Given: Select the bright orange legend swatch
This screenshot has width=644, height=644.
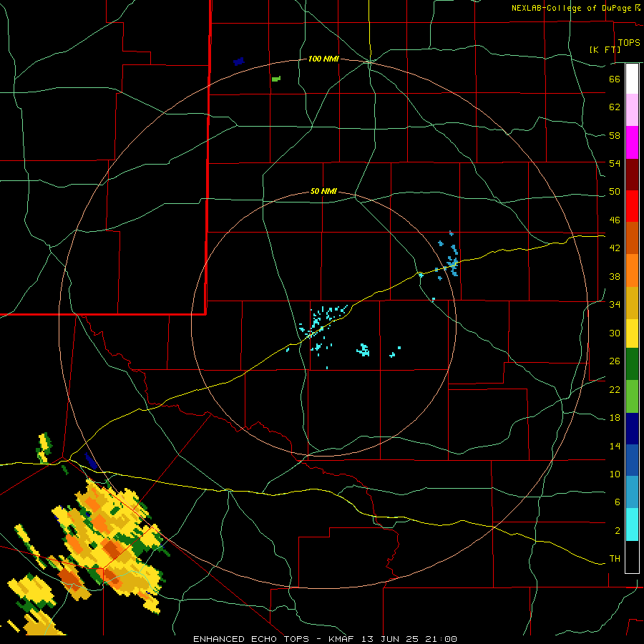Looking at the screenshot, I should point(632,270).
